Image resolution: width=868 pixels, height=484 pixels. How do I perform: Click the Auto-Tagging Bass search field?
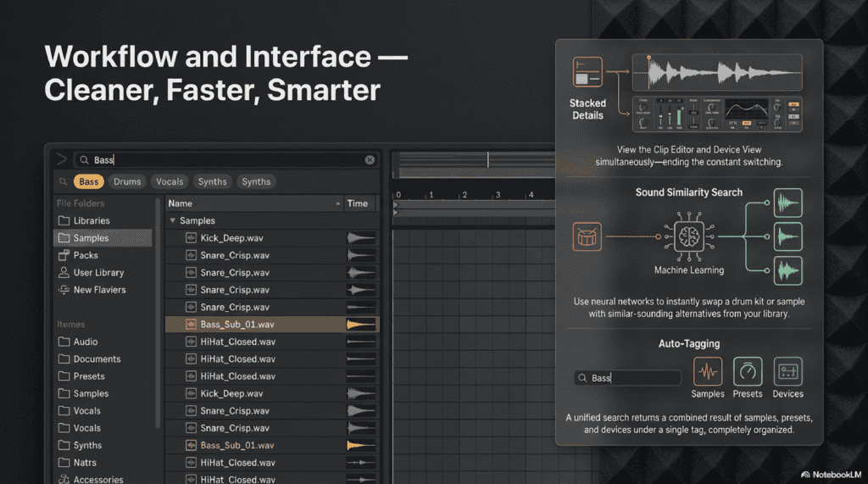pyautogui.click(x=628, y=378)
